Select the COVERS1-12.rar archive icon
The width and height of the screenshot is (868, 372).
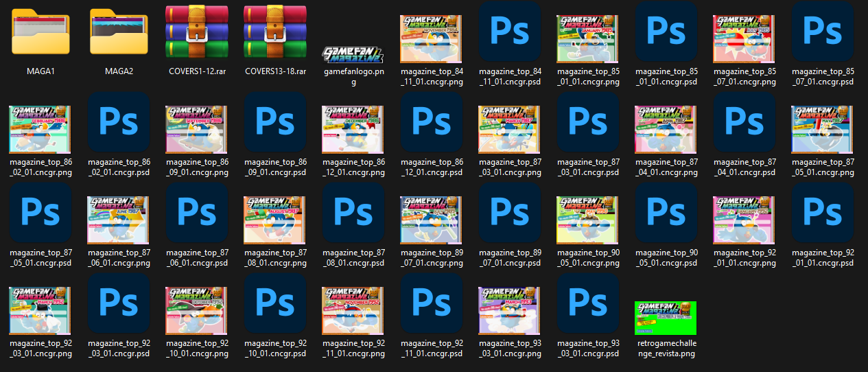(x=197, y=32)
